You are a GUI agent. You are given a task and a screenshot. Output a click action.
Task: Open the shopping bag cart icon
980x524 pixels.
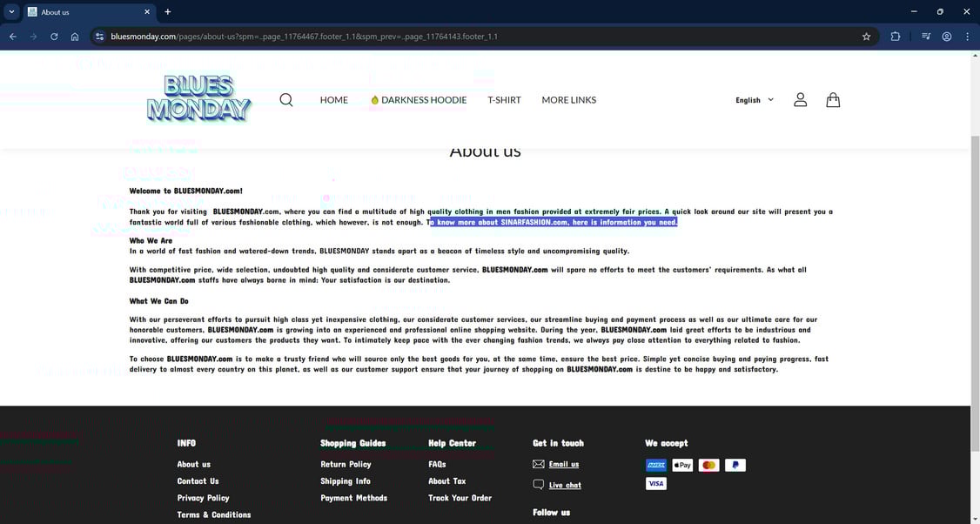[x=833, y=100]
